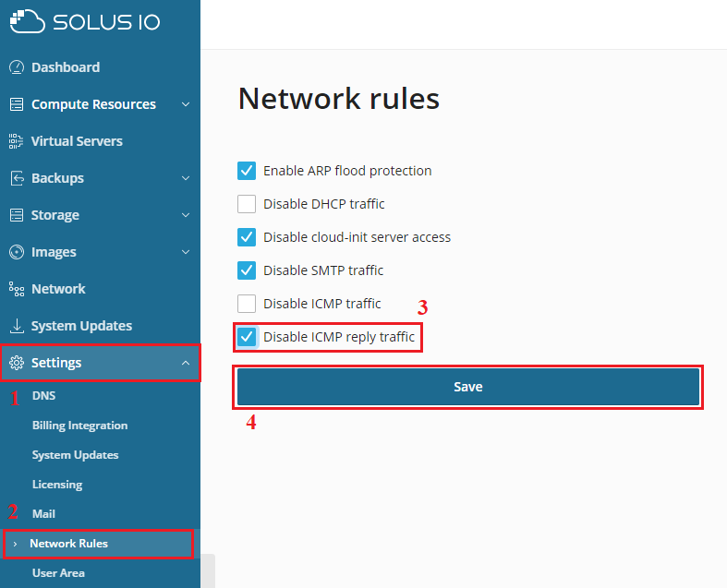Click the Dashboard gauge icon
This screenshot has width=727, height=588.
[x=17, y=67]
